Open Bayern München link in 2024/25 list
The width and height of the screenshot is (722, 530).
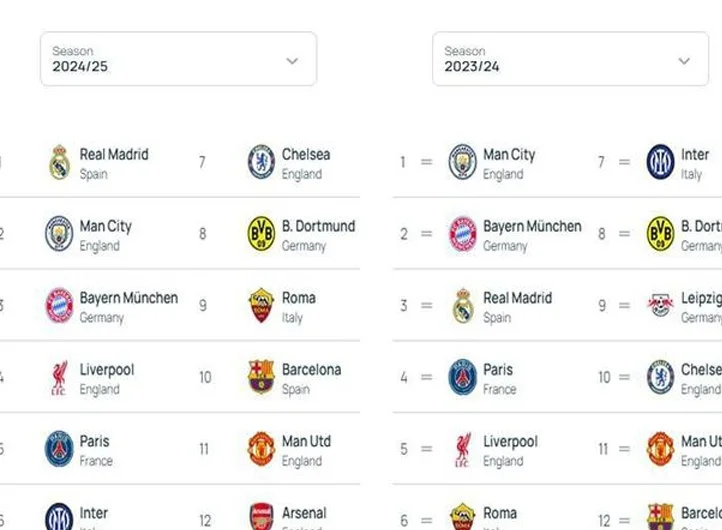[x=128, y=298]
